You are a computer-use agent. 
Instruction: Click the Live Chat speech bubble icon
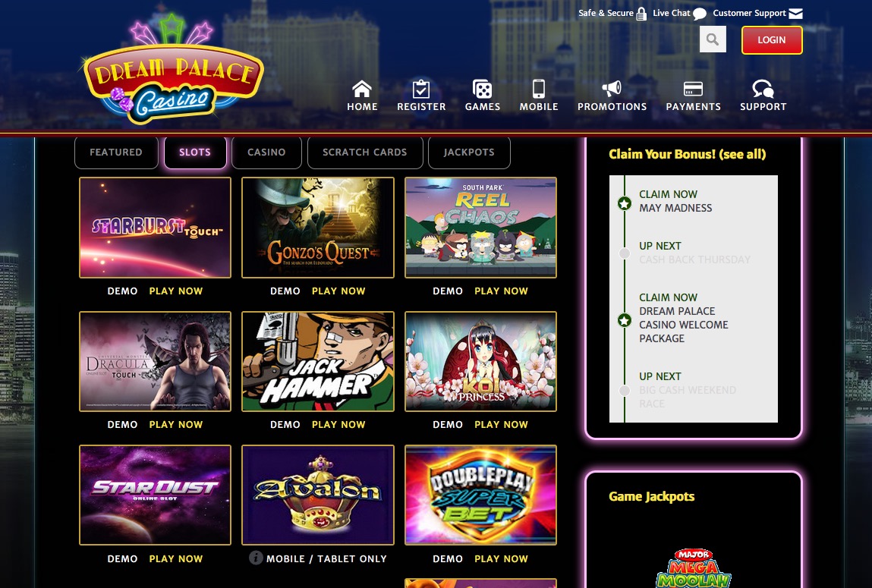(700, 14)
